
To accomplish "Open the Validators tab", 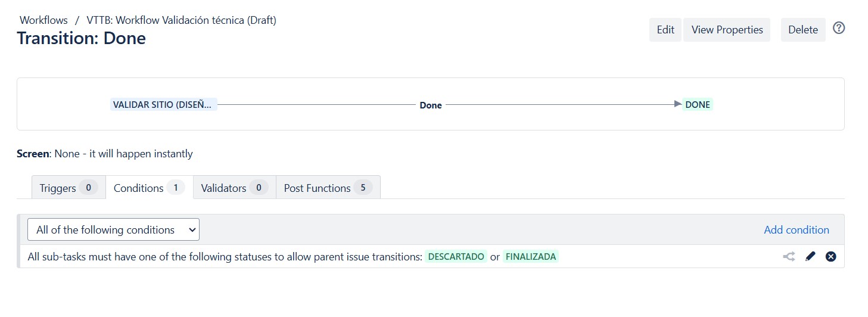I will point(235,188).
